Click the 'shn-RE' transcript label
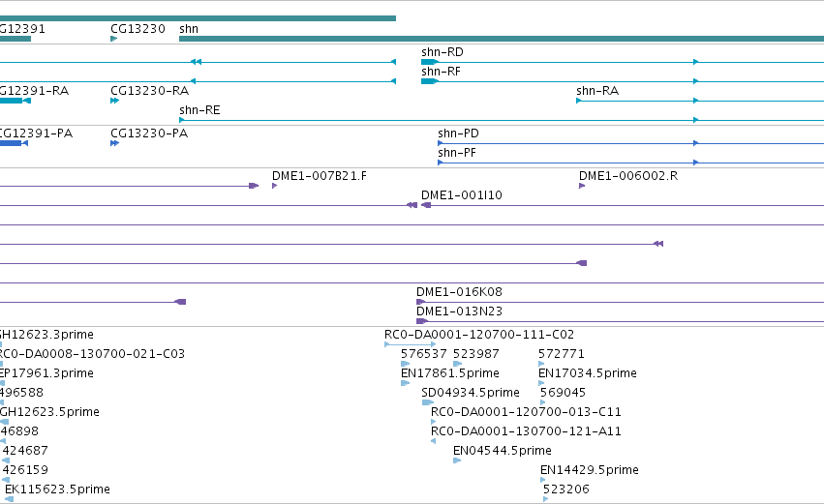This screenshot has height=504, width=824. [x=199, y=110]
